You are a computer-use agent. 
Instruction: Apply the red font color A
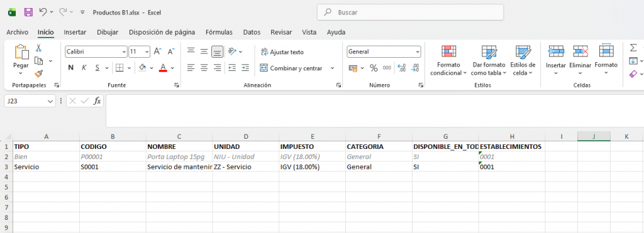pos(163,68)
